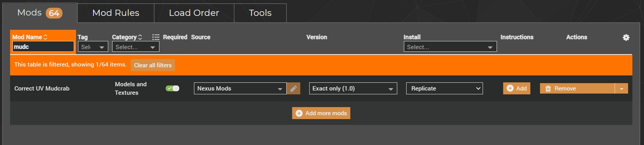
Task: Sort by Mod Name column header
Action: tap(30, 37)
